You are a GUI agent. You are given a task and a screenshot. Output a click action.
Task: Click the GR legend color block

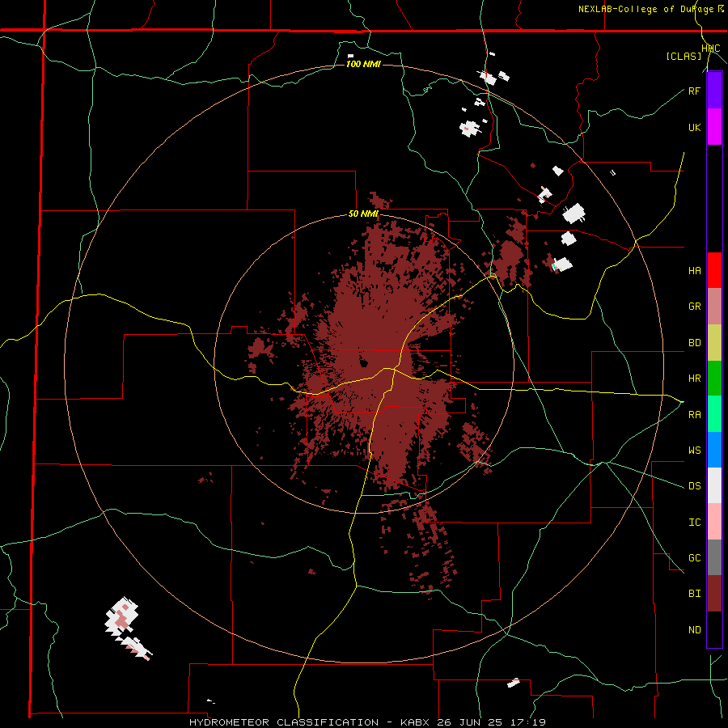click(714, 307)
